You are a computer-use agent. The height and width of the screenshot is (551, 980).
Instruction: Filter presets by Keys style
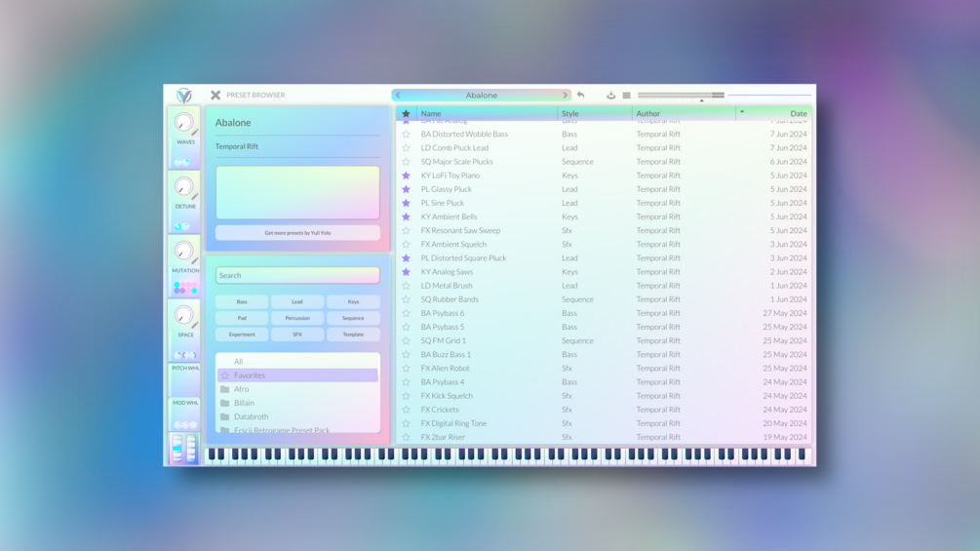pos(353,301)
